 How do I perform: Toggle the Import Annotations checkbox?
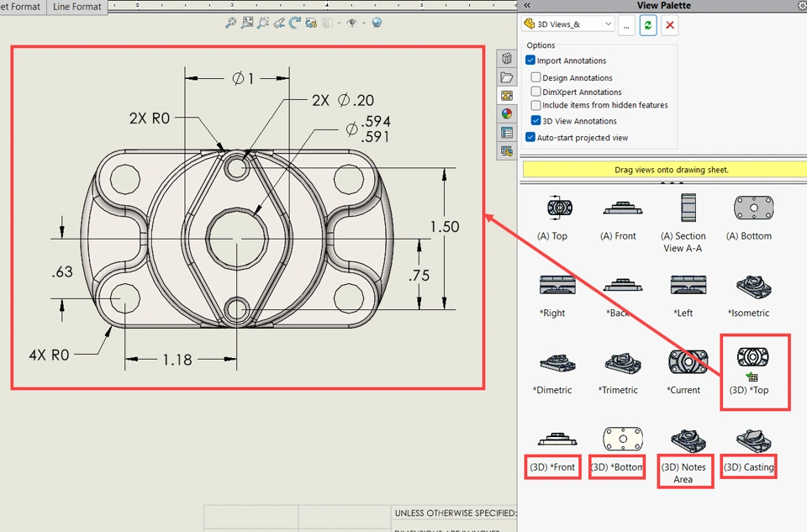[530, 61]
